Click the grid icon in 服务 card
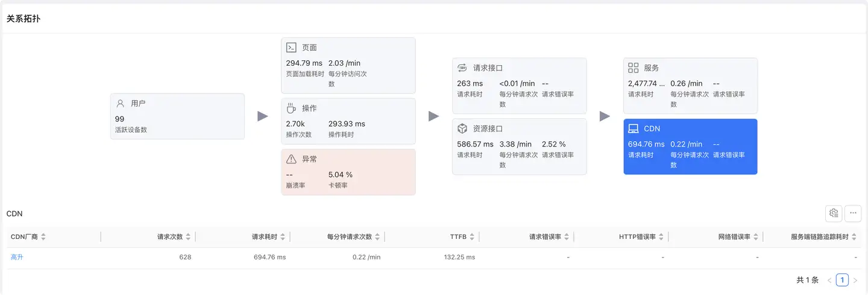868x295 pixels. (x=633, y=68)
